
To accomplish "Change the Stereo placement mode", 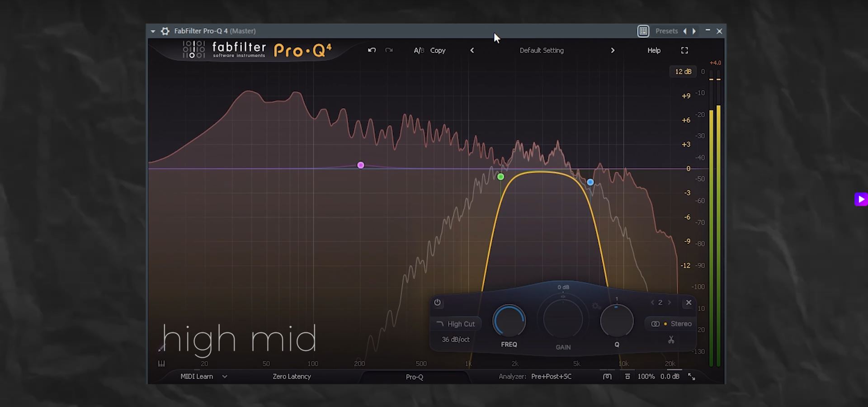I will pyautogui.click(x=671, y=324).
